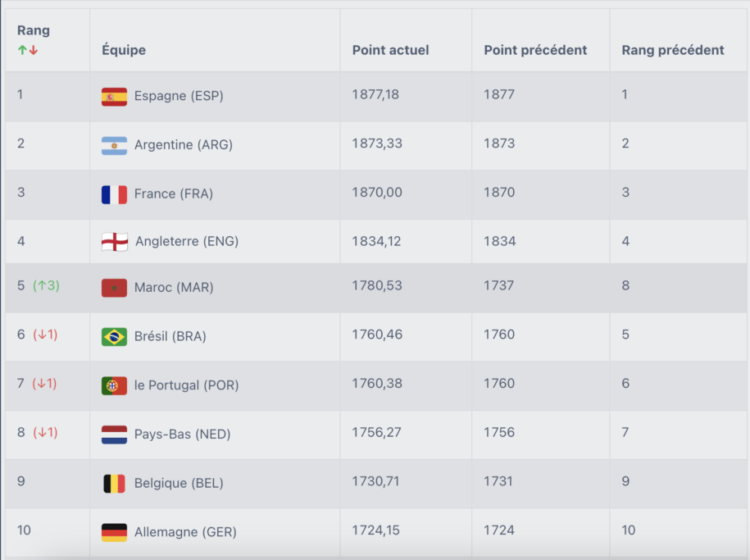Click the Point précédent column header
Screen dimensions: 750x560
point(535,50)
